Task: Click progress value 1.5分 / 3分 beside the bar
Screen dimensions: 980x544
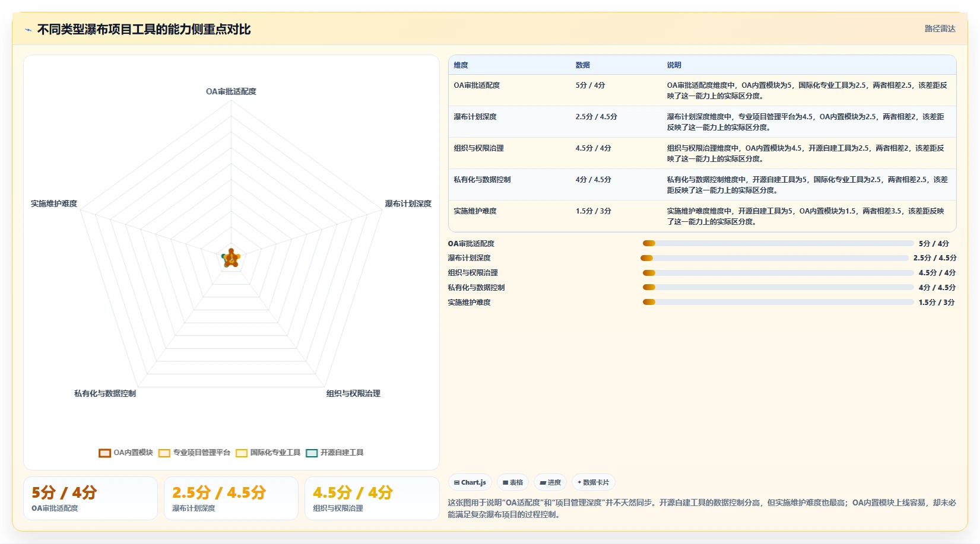Action: click(x=937, y=303)
